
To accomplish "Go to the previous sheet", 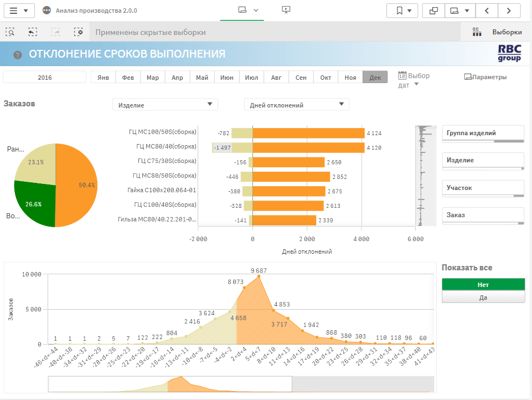I will coord(487,11).
